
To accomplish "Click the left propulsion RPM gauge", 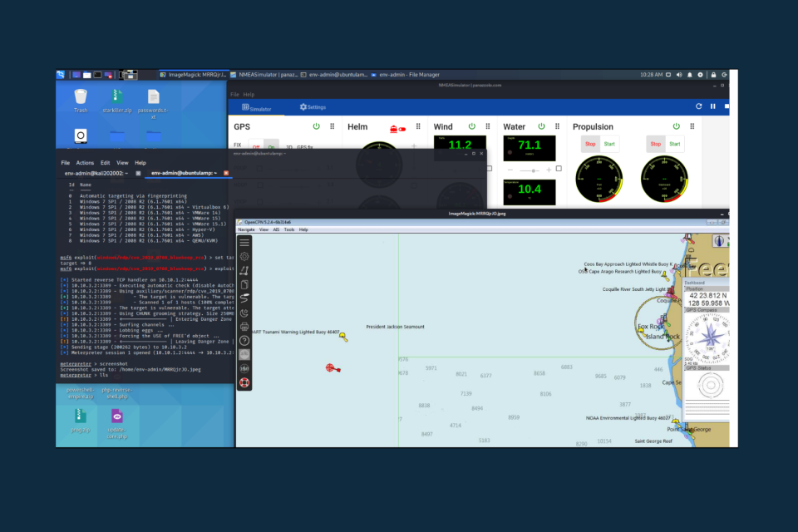I will click(599, 180).
